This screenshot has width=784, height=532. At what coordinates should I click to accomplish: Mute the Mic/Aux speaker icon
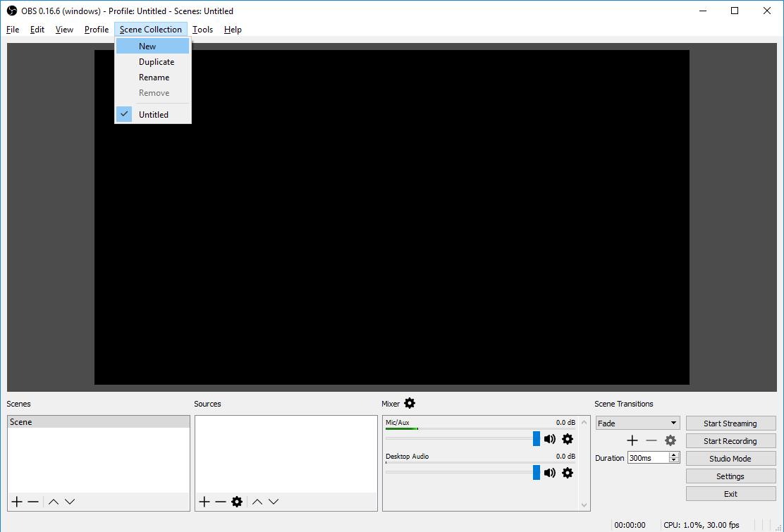tap(550, 438)
